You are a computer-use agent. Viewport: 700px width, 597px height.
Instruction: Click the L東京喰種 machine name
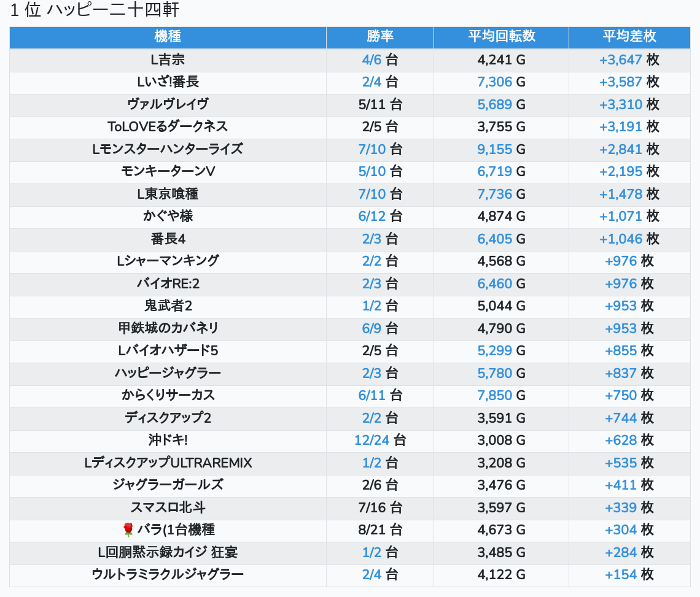tap(168, 194)
